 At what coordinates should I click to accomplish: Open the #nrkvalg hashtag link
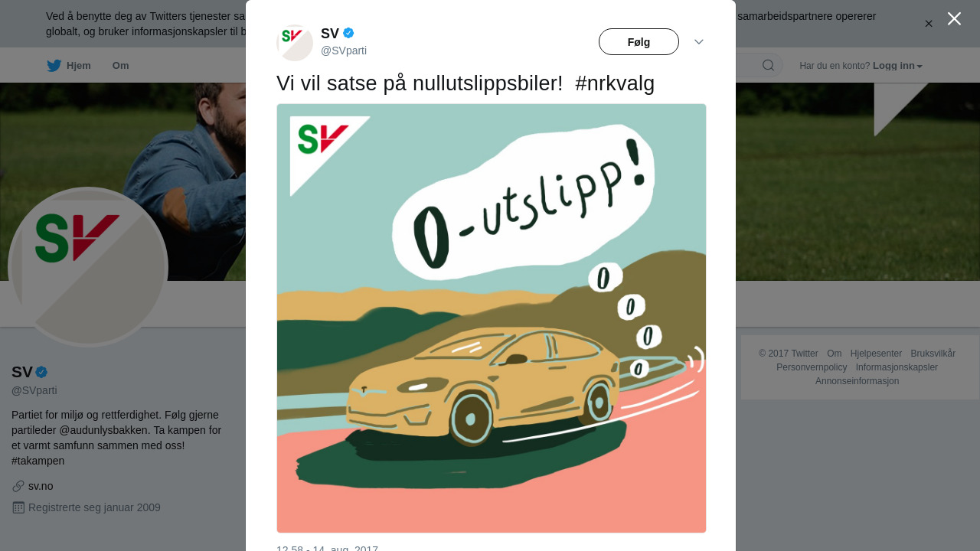point(615,83)
